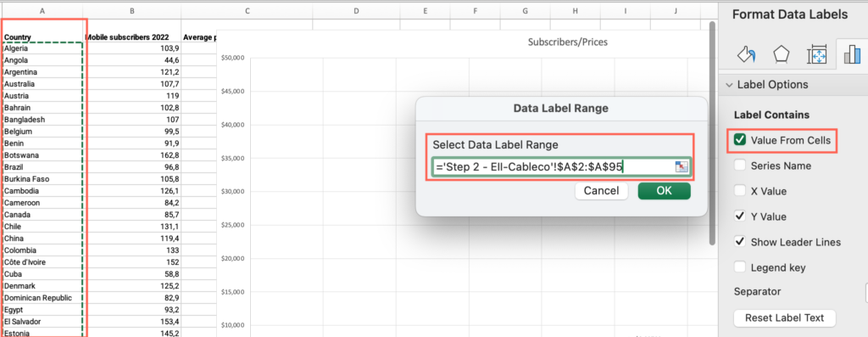Open the Effects pentagon tab
Screen dimensions: 868x337
pos(781,54)
